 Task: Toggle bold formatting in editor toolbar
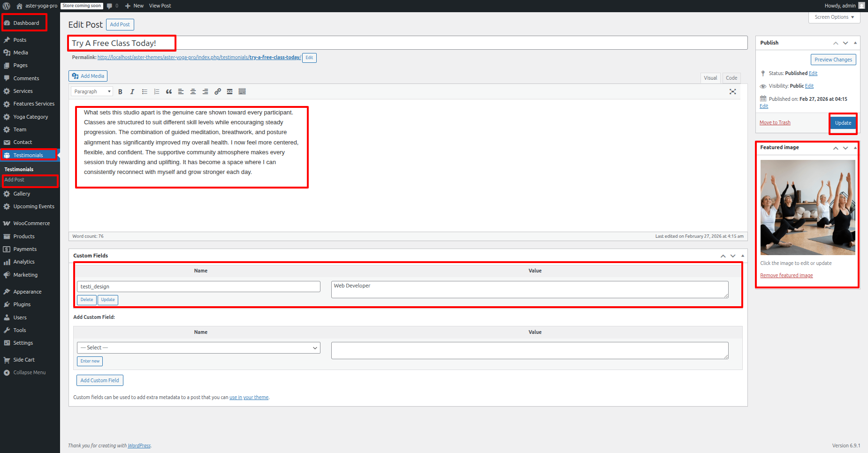pyautogui.click(x=120, y=92)
